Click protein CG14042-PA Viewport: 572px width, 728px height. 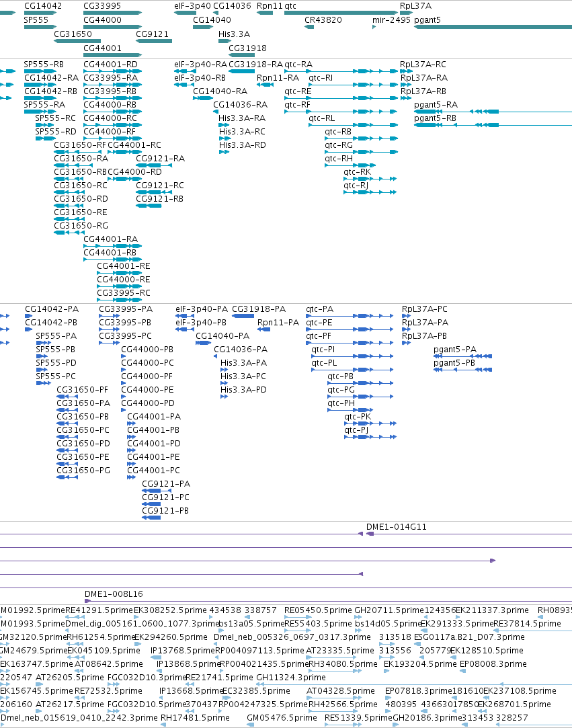[52, 309]
